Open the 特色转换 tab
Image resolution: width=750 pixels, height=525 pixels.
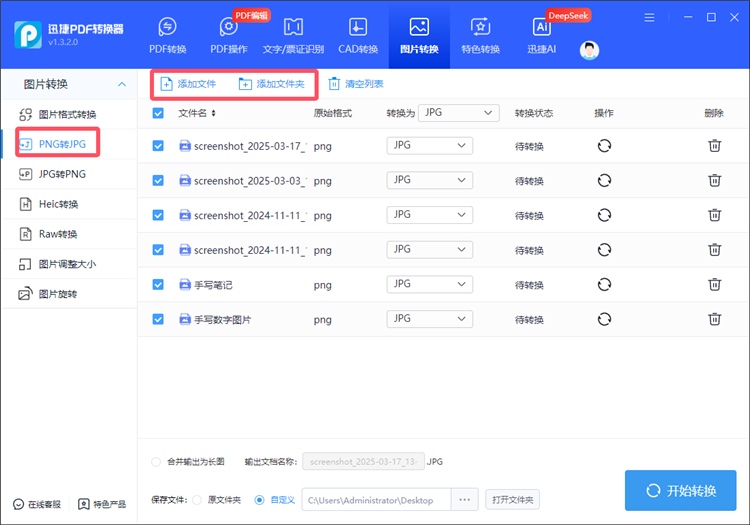(480, 36)
